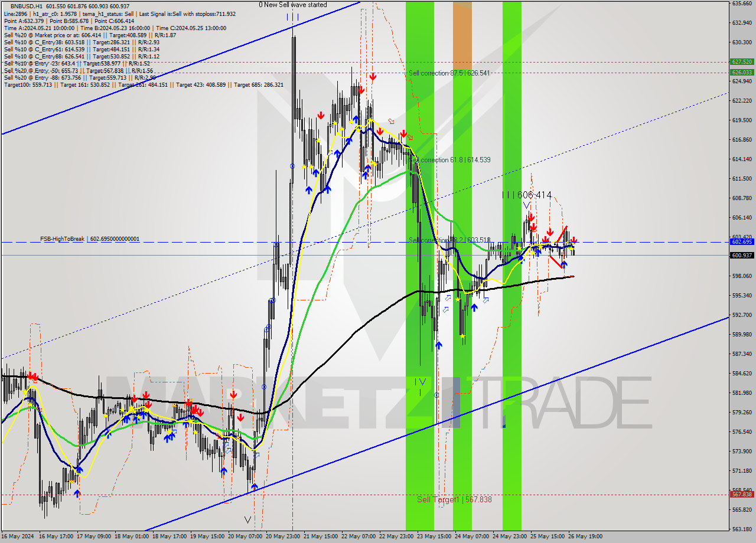The height and width of the screenshot is (543, 756).
Task: Select the 563.180 price axis value
Action: pos(741,529)
